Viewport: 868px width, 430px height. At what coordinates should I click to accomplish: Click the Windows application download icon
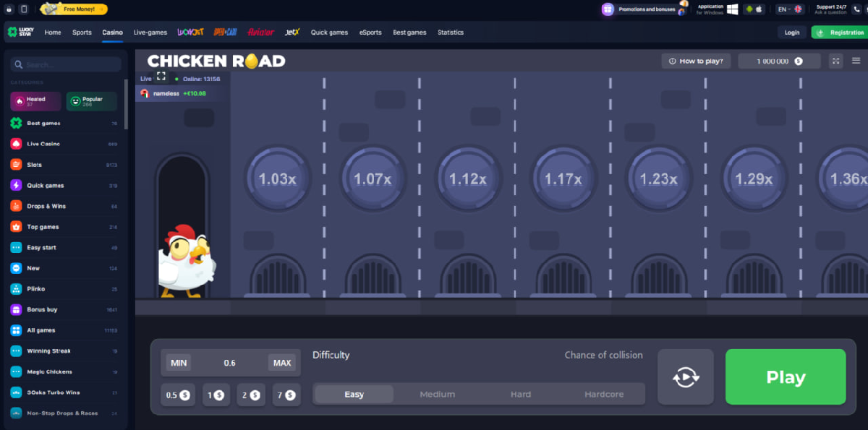[x=732, y=9]
